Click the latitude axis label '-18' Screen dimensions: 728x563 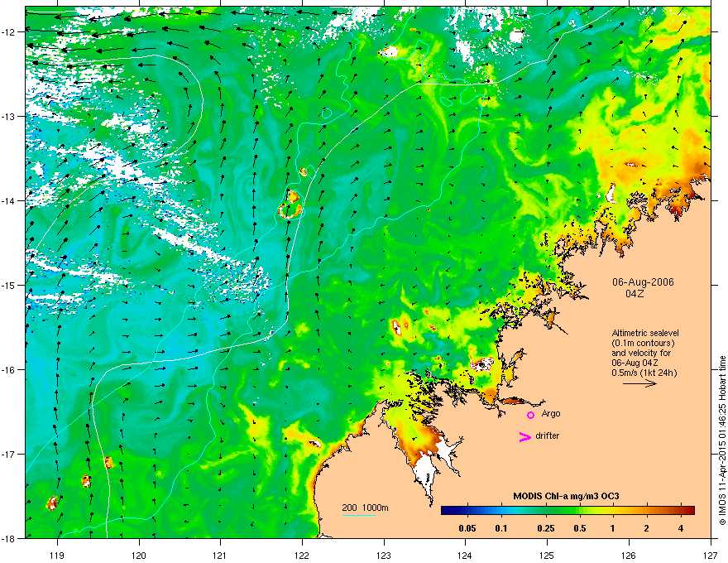[9, 538]
